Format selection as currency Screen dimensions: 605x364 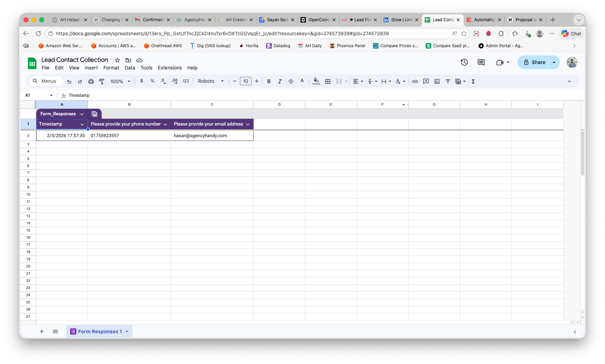[142, 81]
